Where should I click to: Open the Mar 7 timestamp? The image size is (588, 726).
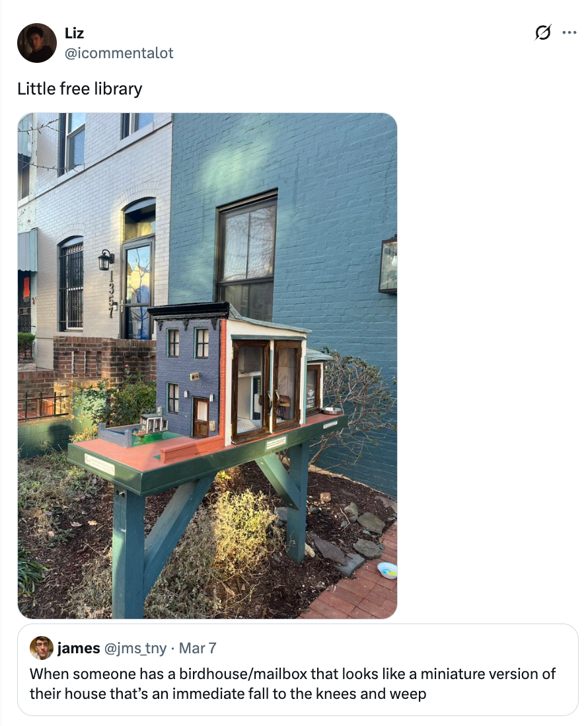click(198, 648)
